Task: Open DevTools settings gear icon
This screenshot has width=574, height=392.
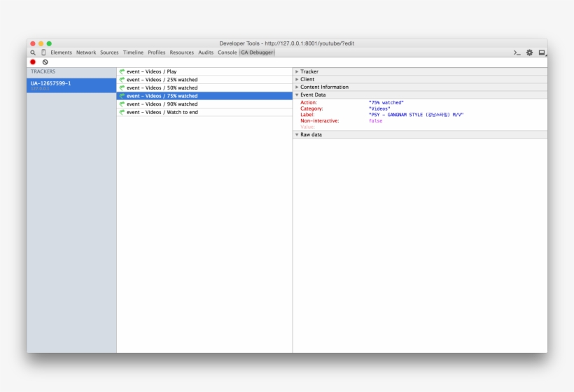Action: click(529, 52)
